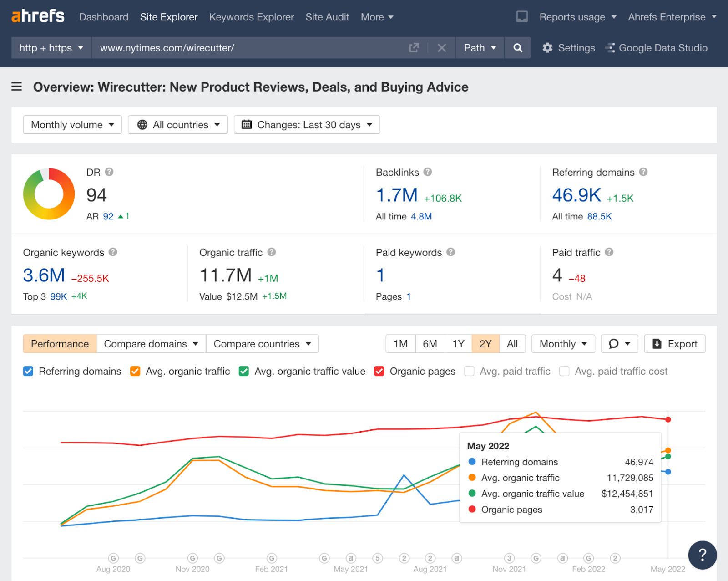Open the target URL via external link icon

pos(414,47)
